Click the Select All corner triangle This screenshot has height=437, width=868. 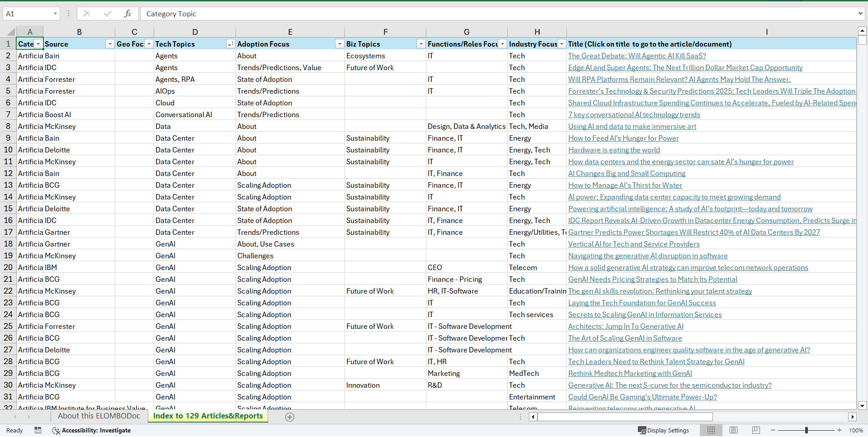tap(10, 32)
